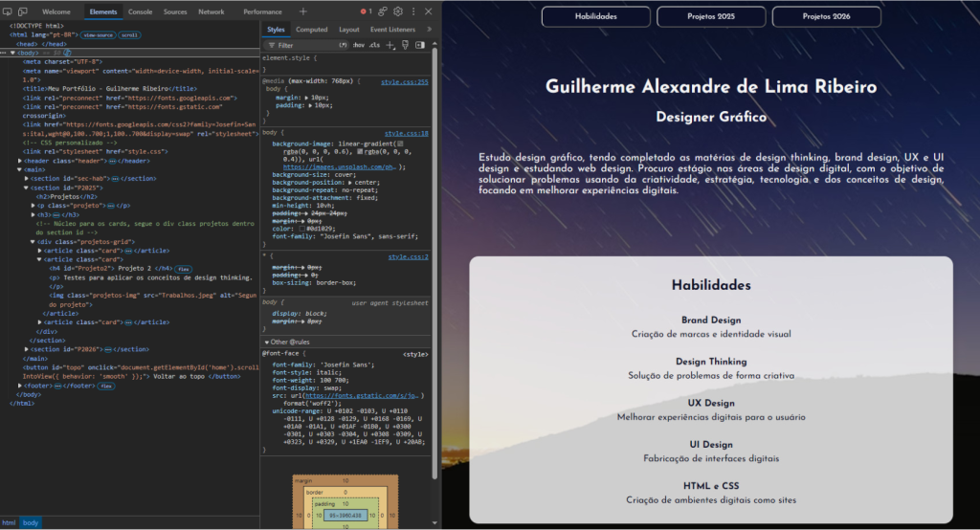Click Projetos 2025 navigation button

[711, 16]
